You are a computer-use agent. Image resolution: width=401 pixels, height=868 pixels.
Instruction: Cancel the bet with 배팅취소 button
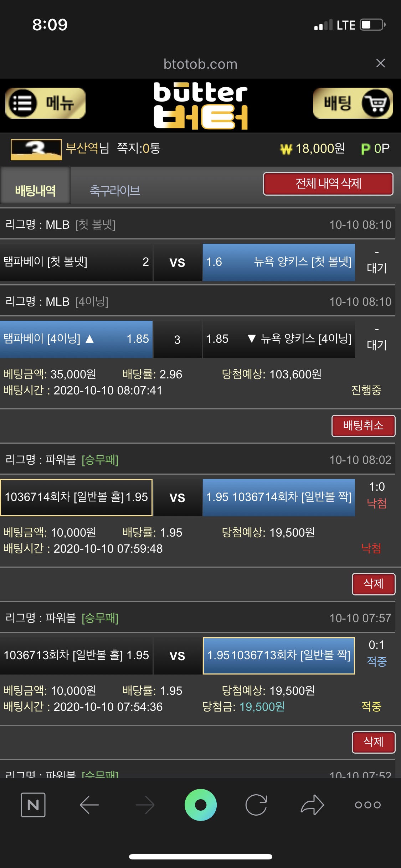(363, 425)
